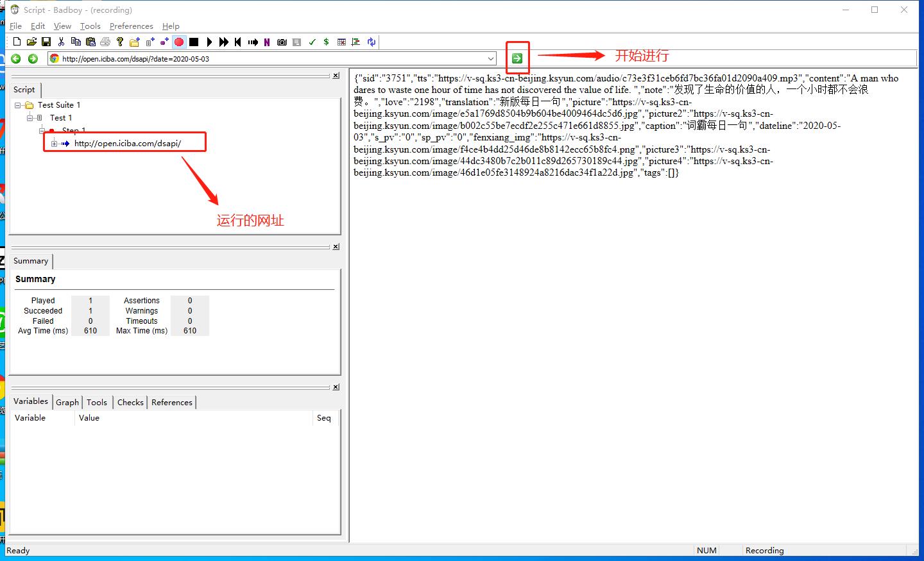Switch to the Tools tab
This screenshot has height=561, width=924.
pyautogui.click(x=97, y=403)
